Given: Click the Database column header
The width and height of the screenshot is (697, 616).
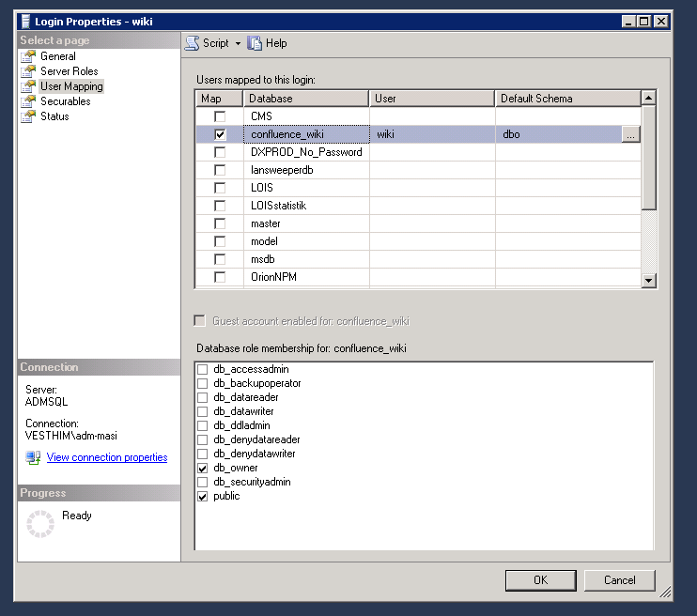Looking at the screenshot, I should (x=306, y=99).
